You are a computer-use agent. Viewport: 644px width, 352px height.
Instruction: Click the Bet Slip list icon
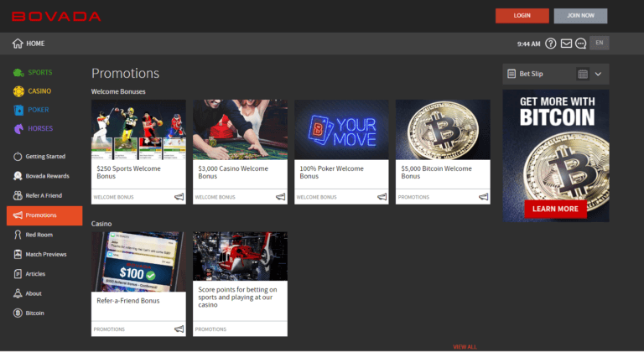coord(512,74)
